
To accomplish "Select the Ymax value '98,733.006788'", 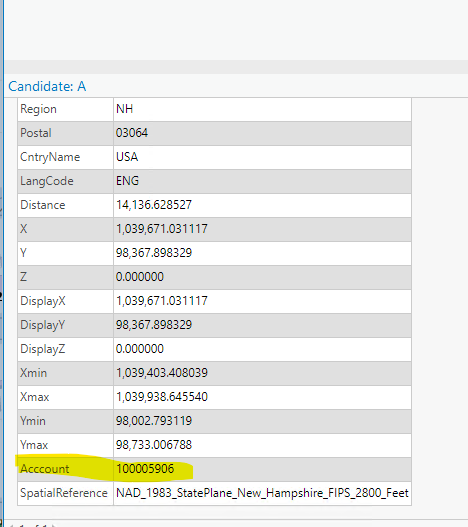I will click(x=154, y=445).
